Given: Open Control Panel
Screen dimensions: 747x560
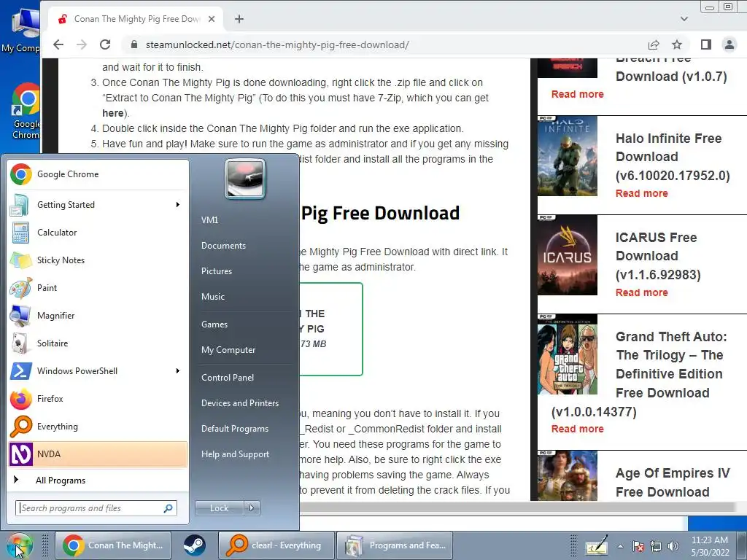Looking at the screenshot, I should 228,378.
